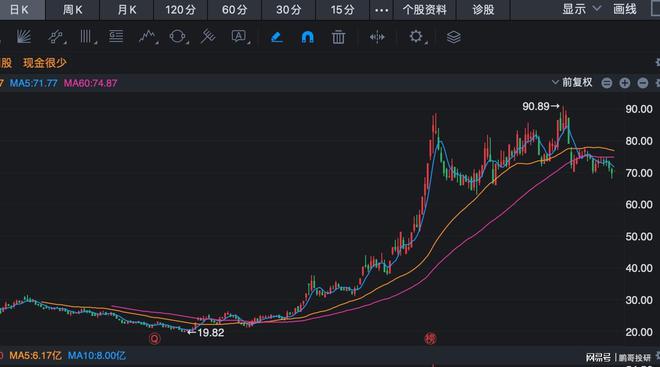660x367 pixels.
Task: Click the plus circle zoom-in icon
Action: pyautogui.click(x=625, y=83)
